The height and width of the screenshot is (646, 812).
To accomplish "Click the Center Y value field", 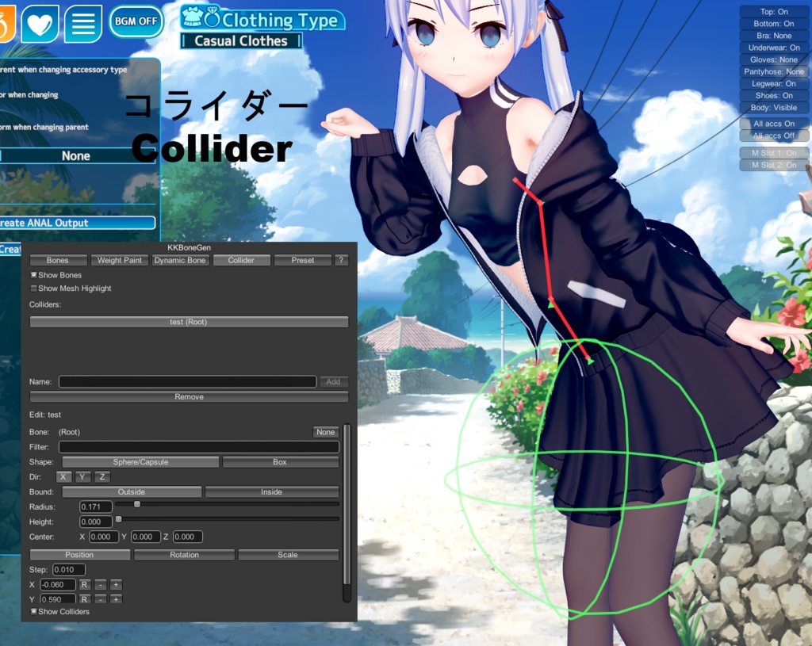I will click(146, 537).
